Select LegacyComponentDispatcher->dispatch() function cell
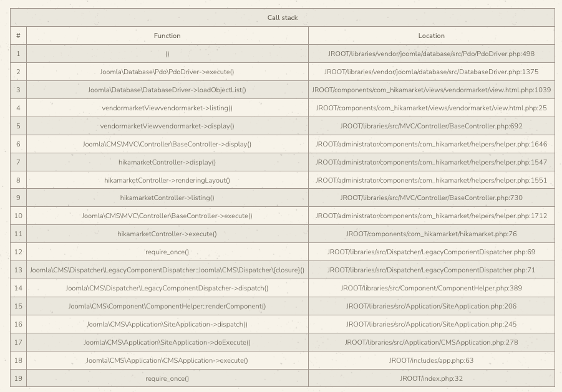Viewport: 562px width, 392px height. tap(167, 288)
